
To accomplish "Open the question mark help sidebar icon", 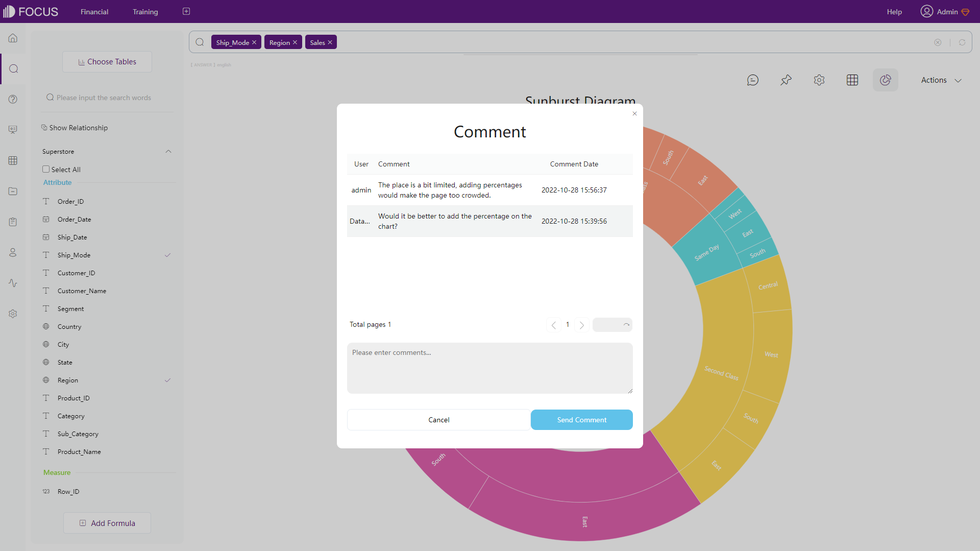I will point(13,100).
